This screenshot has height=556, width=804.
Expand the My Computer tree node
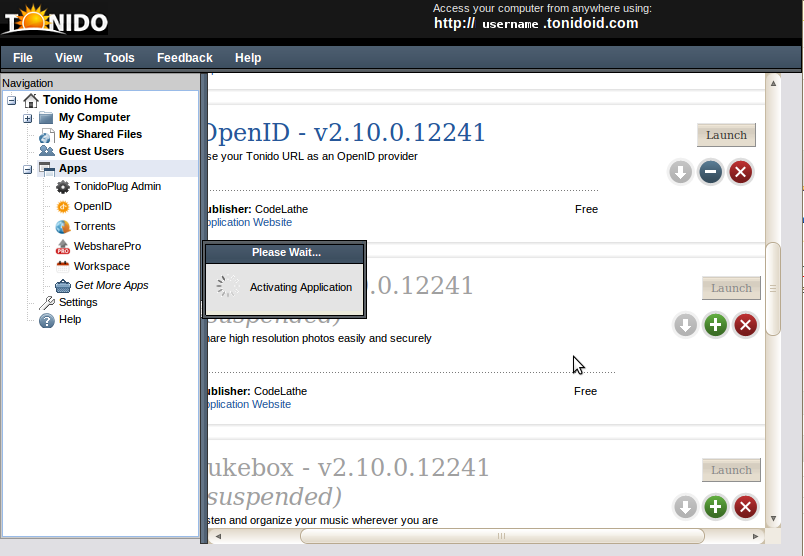click(28, 118)
